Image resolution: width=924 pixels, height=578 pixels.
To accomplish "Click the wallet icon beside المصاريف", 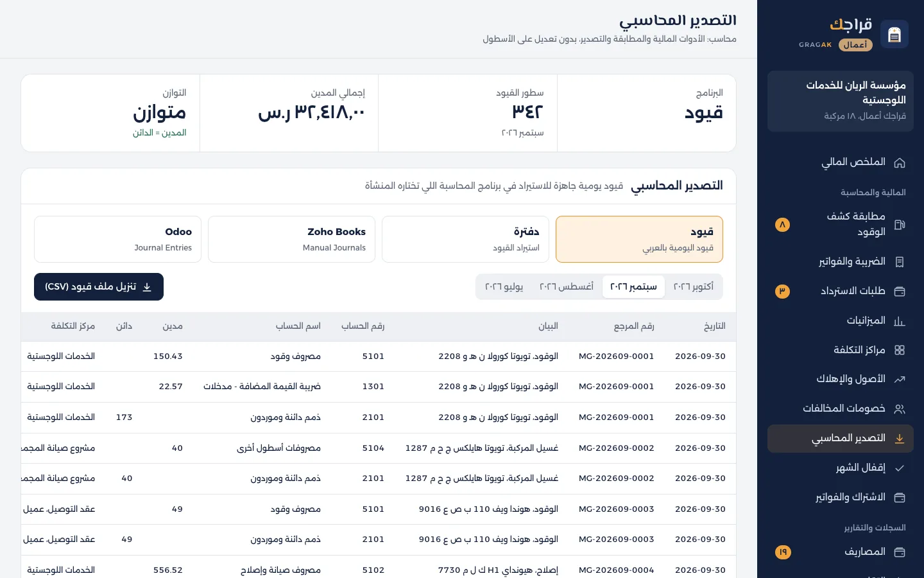I will 900,552.
